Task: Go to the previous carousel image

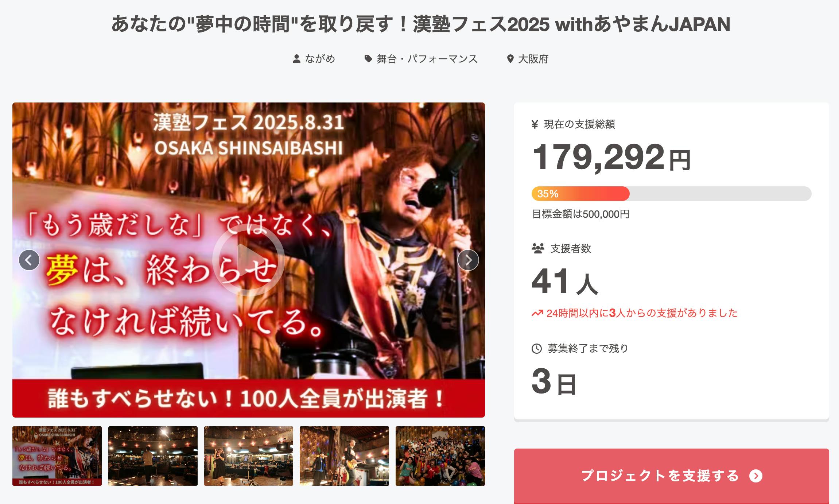Action: tap(29, 260)
